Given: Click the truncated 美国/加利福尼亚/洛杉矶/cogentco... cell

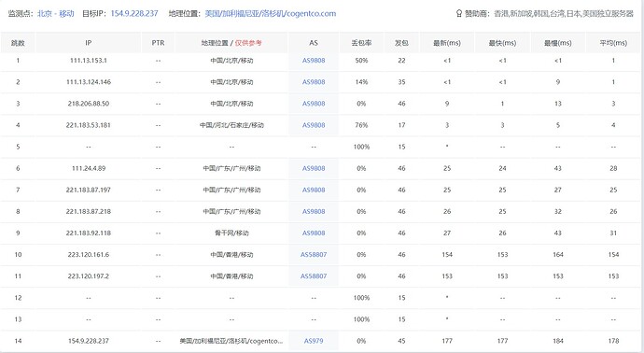Looking at the screenshot, I should (x=231, y=341).
